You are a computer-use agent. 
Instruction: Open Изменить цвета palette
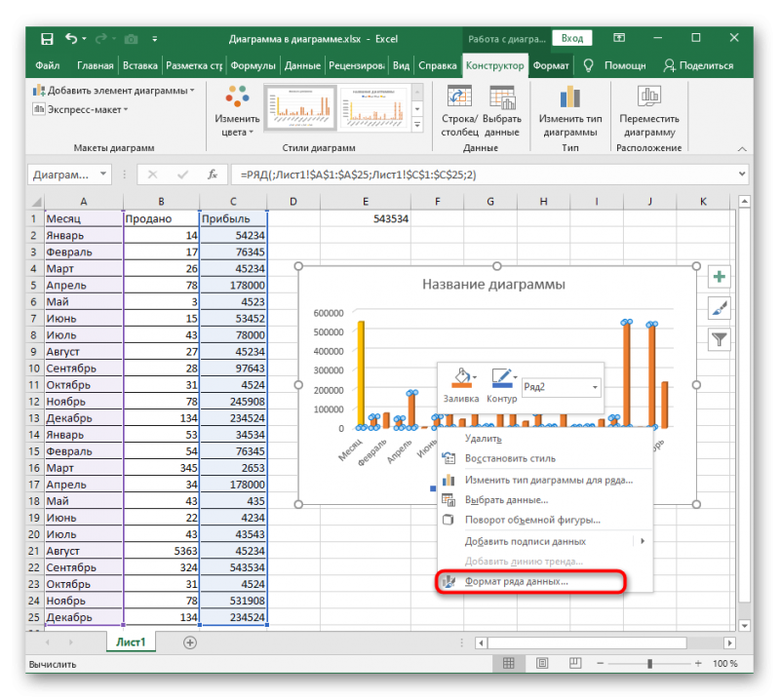(x=237, y=111)
